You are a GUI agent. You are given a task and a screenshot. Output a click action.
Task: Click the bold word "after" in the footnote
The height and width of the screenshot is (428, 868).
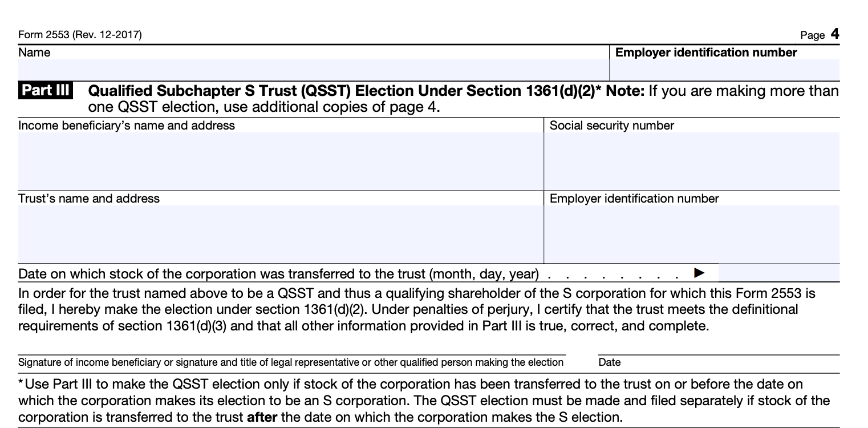(x=261, y=417)
